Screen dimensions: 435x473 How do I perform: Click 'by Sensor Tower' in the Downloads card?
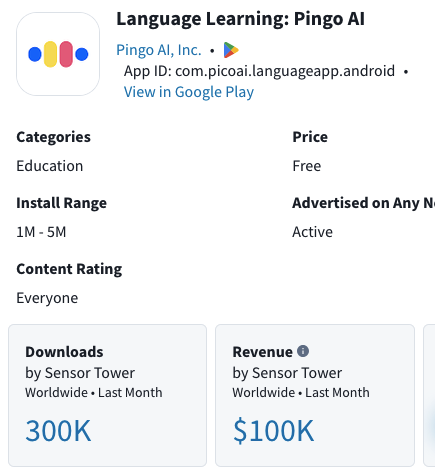pos(80,373)
